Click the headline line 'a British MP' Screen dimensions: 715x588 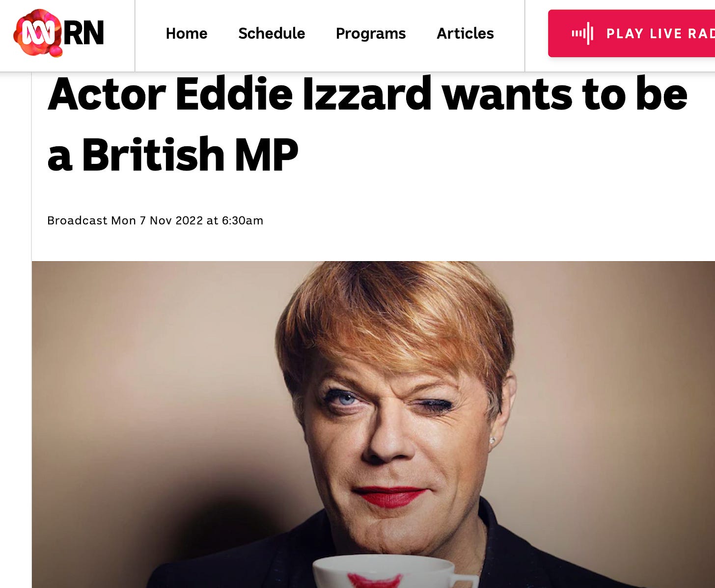[x=173, y=155]
